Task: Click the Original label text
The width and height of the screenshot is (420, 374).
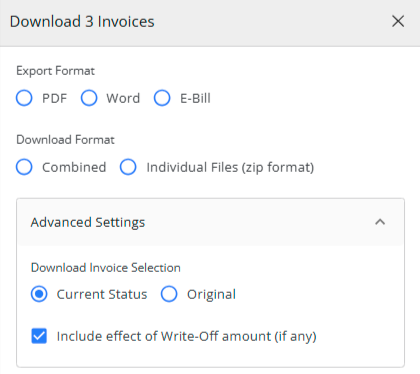Action: tap(211, 295)
